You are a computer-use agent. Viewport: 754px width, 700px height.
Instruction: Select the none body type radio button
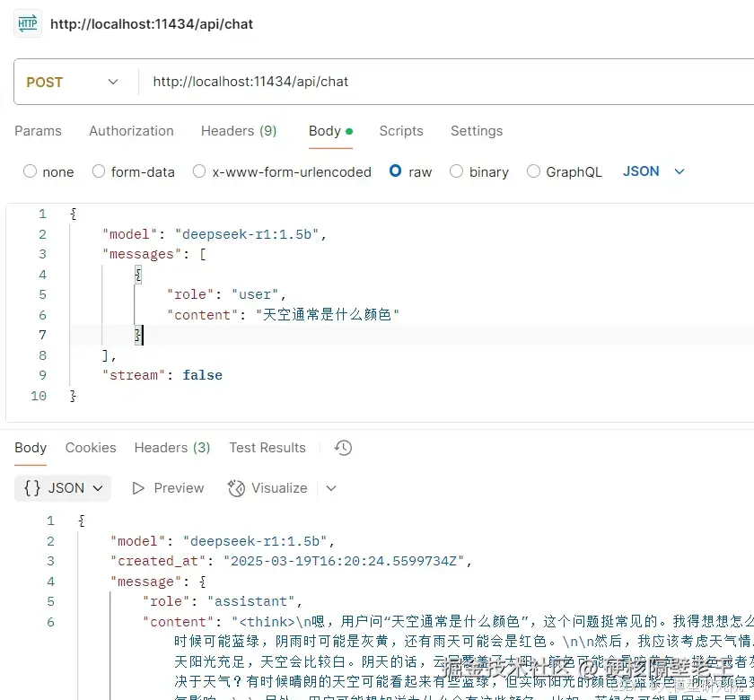coord(30,171)
